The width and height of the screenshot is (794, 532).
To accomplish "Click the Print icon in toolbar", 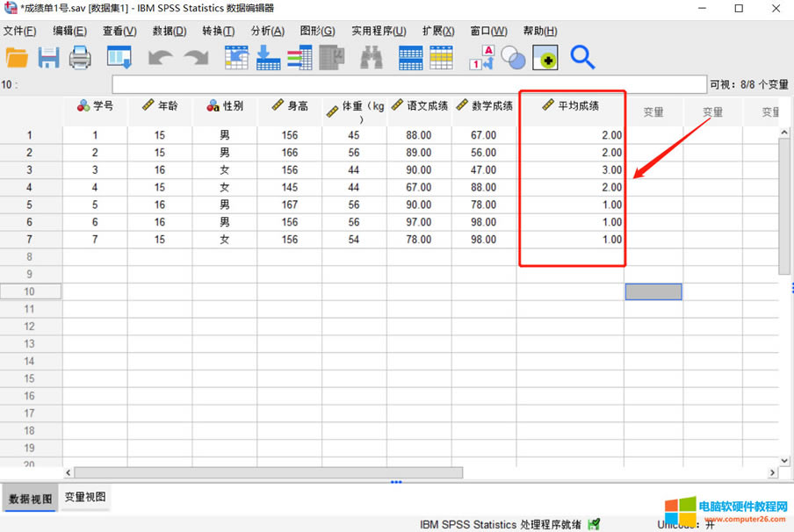I will [x=80, y=58].
